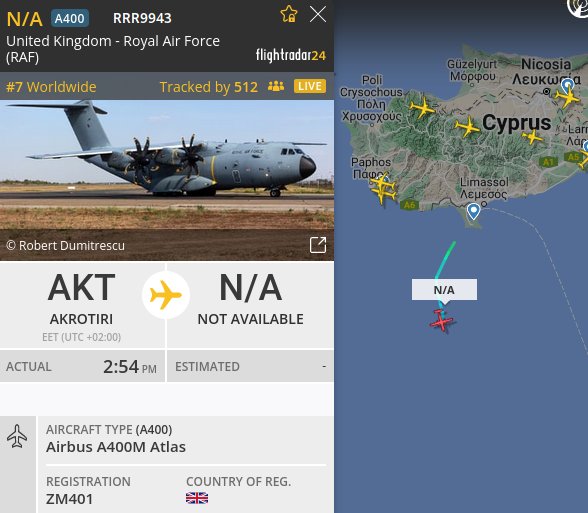Select the red RRR9943 aircraft on map
Image resolution: width=588 pixels, height=513 pixels.
[441, 320]
